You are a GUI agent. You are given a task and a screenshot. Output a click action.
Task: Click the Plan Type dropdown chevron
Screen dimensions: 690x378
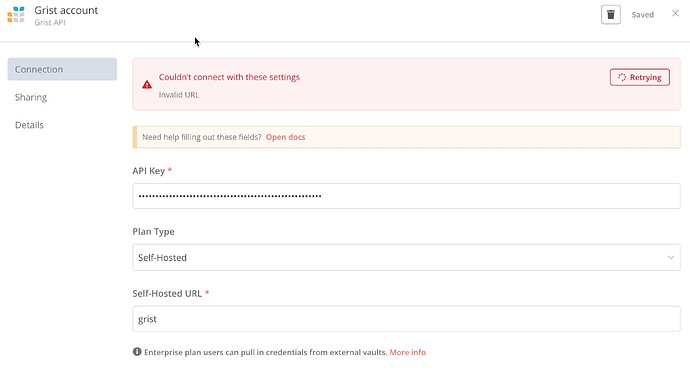671,257
